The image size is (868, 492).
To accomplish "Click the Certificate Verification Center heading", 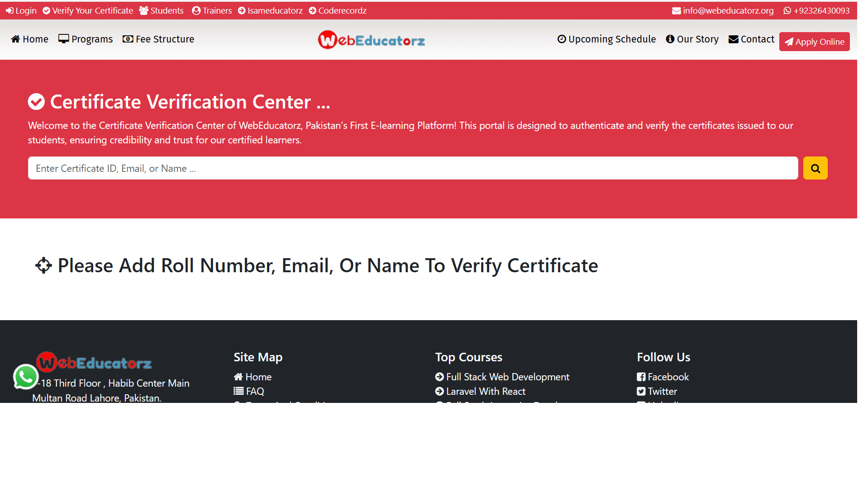I will [x=179, y=102].
